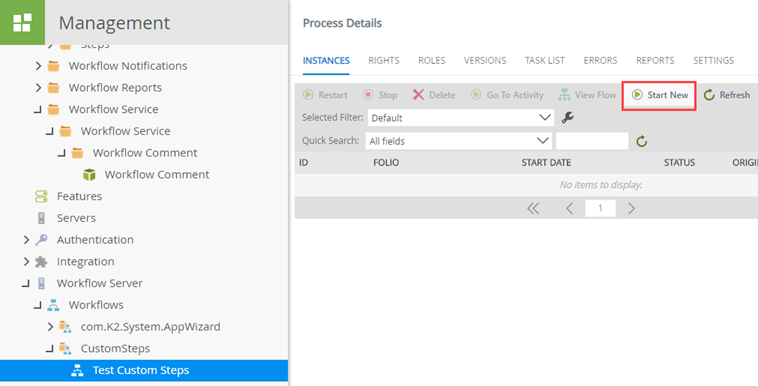Collapse the Workflow Server tree node
Viewport: 758px width, 386px height.
coord(26,283)
